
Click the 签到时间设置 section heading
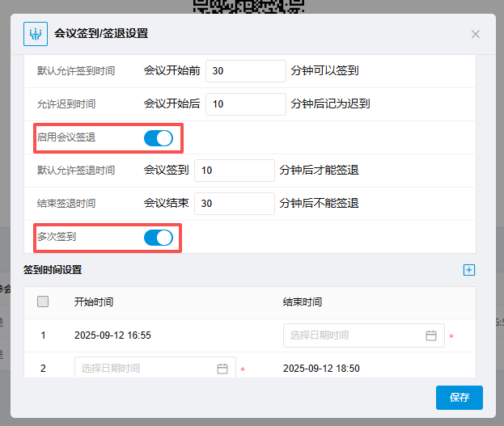(53, 270)
